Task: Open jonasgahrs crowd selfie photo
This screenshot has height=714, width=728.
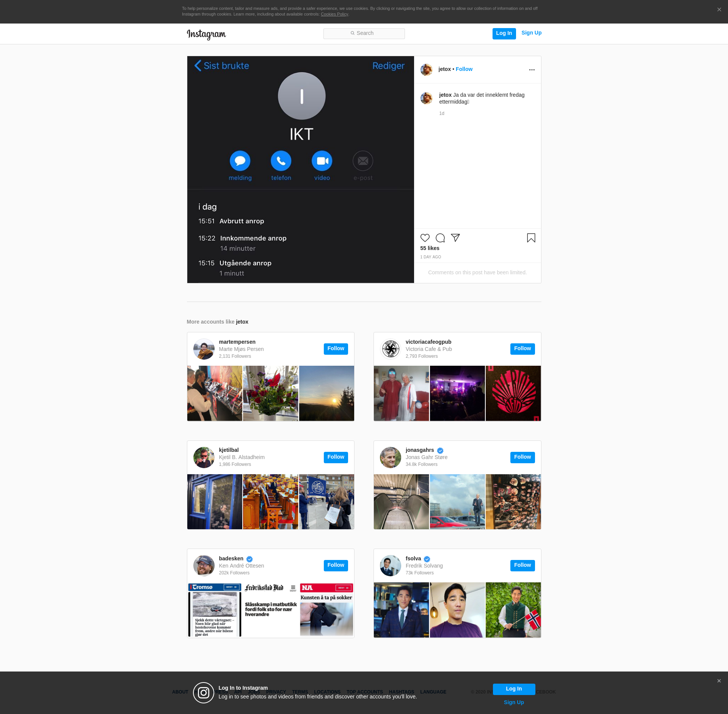Action: click(x=513, y=502)
